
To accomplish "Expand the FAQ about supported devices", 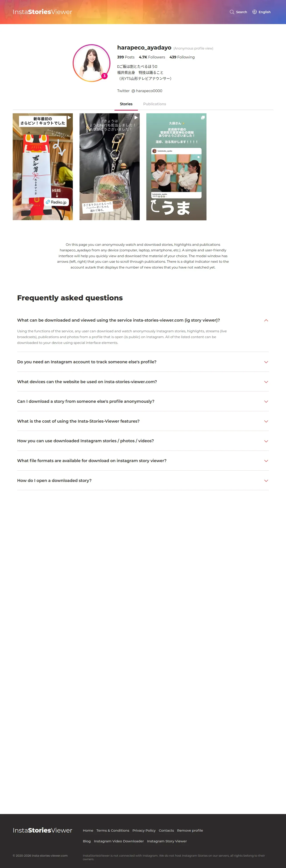I will [266, 382].
